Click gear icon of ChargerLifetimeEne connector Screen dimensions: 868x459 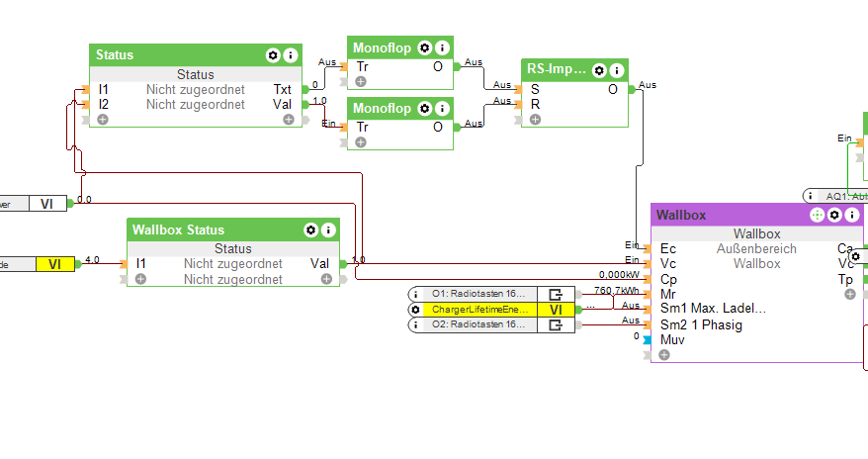[415, 310]
